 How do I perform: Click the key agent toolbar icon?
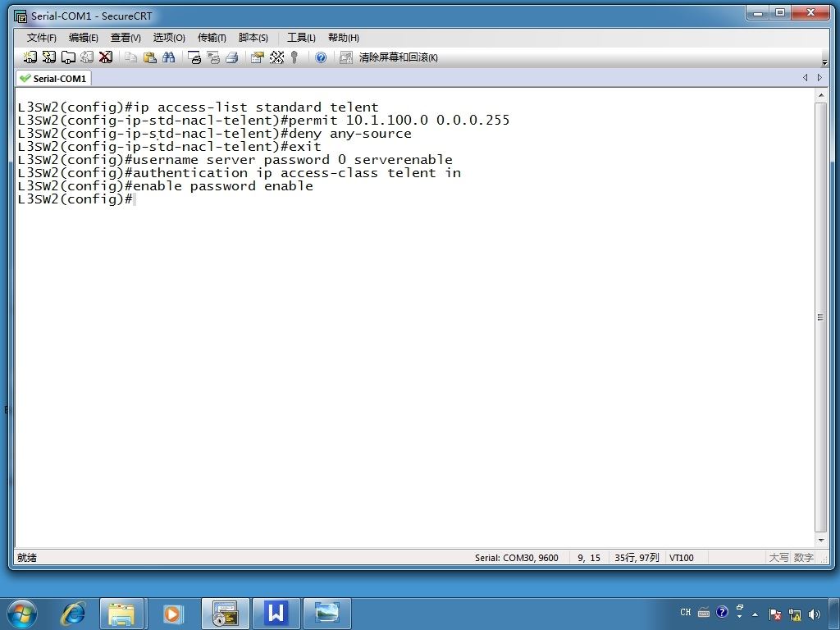pos(294,57)
